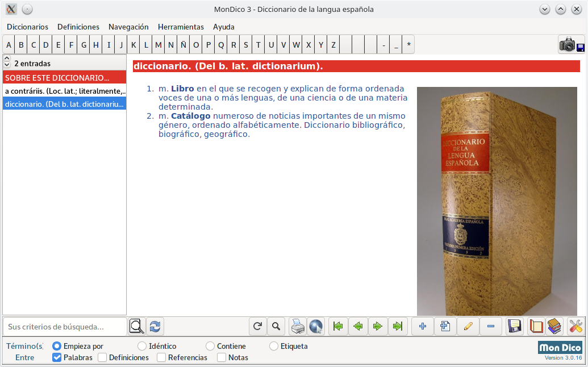Click letter Z in the alphabet bar

click(333, 45)
